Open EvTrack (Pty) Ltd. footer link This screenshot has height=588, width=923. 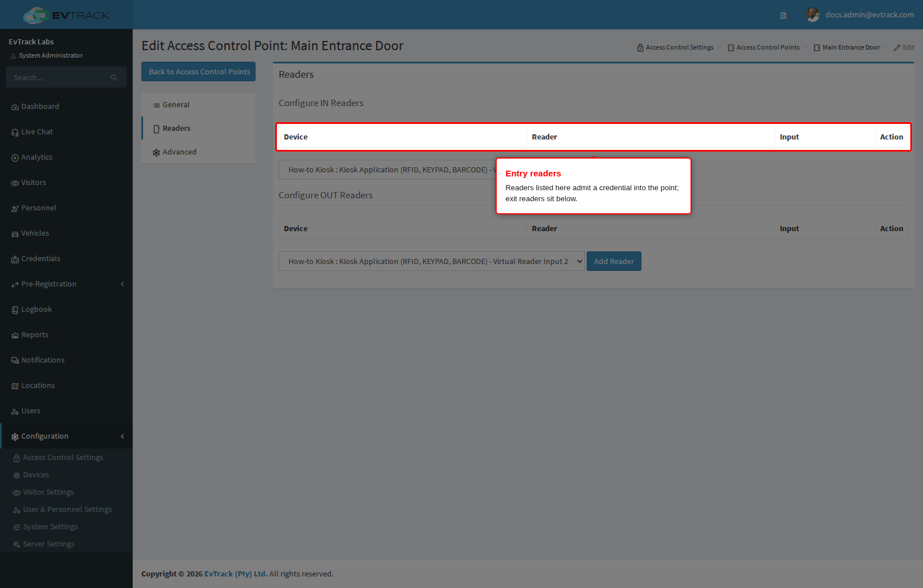[236, 574]
